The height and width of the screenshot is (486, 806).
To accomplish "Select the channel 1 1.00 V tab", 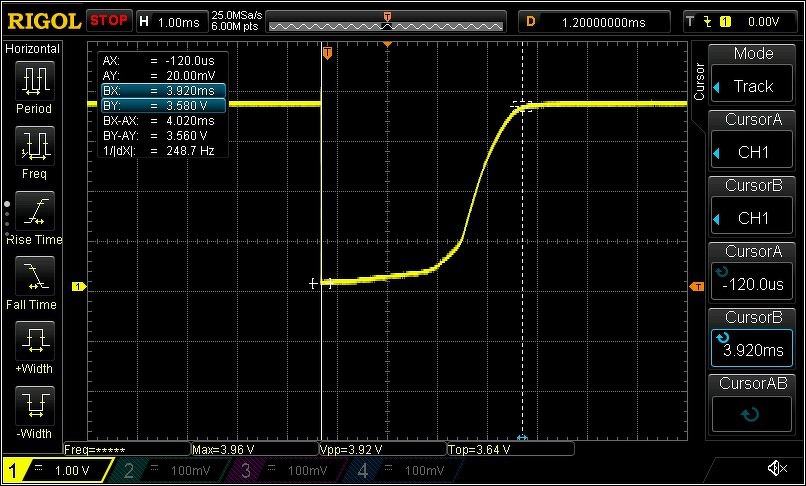I will pyautogui.click(x=58, y=470).
